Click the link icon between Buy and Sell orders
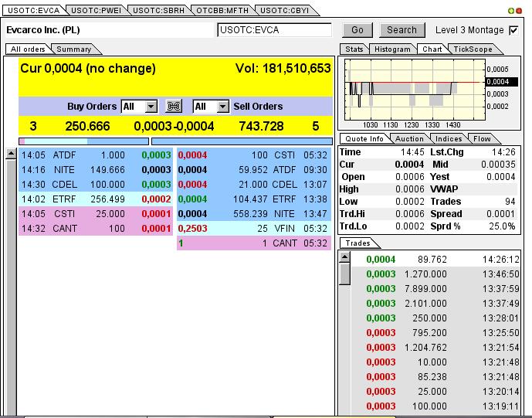Viewport: 532px width, 418px height. [174, 107]
